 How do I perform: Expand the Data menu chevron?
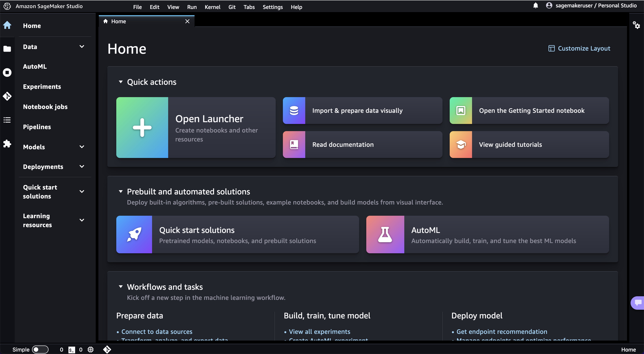[x=82, y=47]
